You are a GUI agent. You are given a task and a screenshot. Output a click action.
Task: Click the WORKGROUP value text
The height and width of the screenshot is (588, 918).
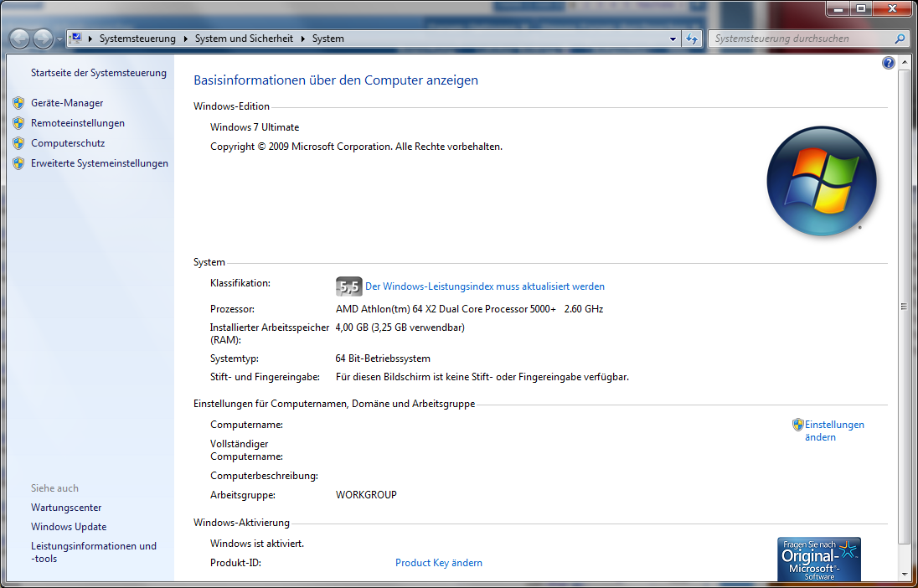point(366,495)
